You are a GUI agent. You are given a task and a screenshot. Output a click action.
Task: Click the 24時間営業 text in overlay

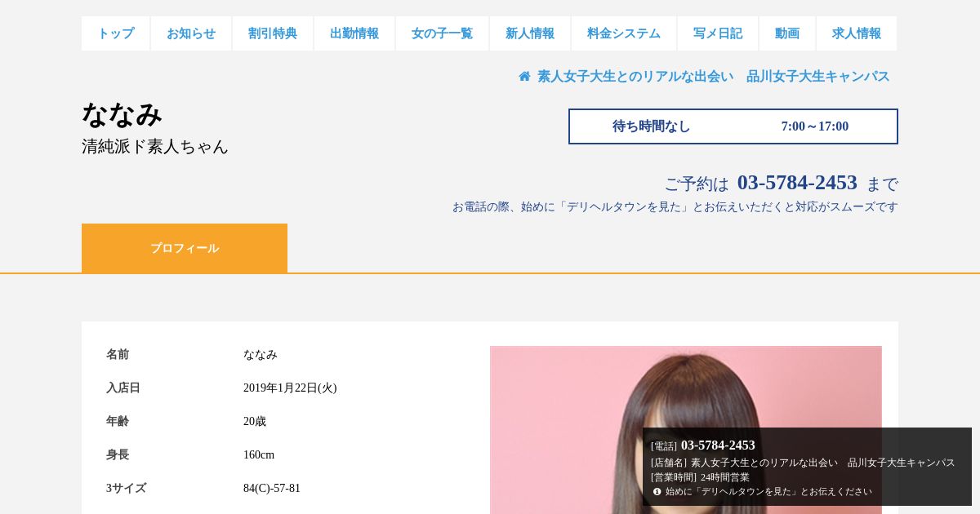[725, 477]
